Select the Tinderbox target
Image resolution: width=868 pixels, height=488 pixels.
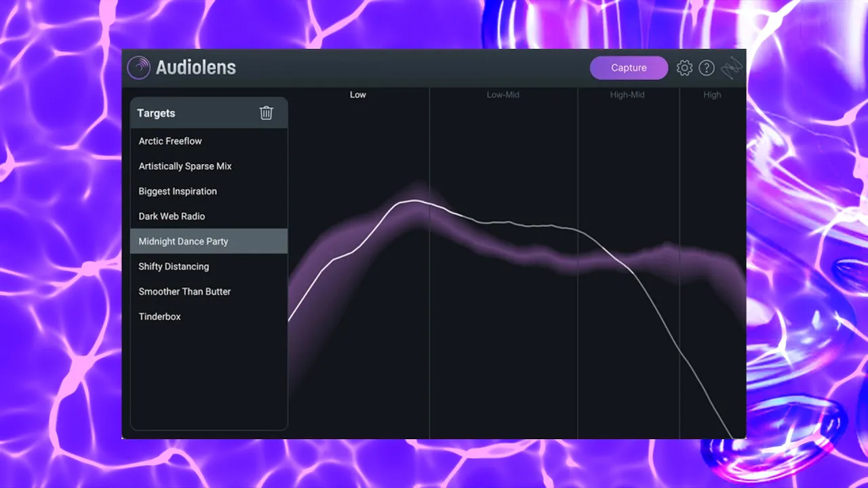[209, 317]
